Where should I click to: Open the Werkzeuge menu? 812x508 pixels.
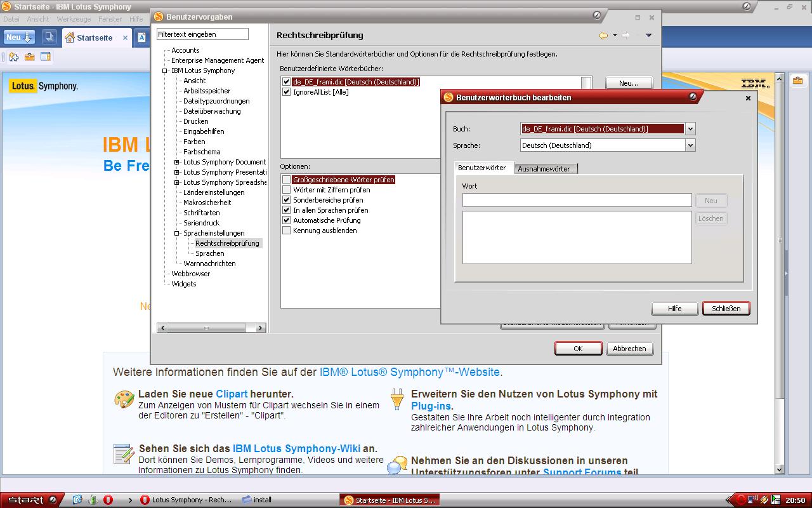pos(74,19)
